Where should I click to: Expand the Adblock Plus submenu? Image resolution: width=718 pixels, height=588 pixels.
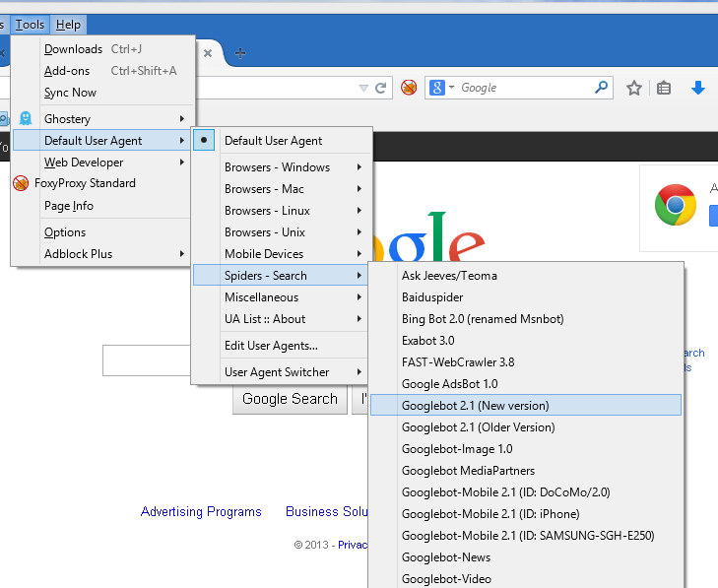pyautogui.click(x=182, y=254)
